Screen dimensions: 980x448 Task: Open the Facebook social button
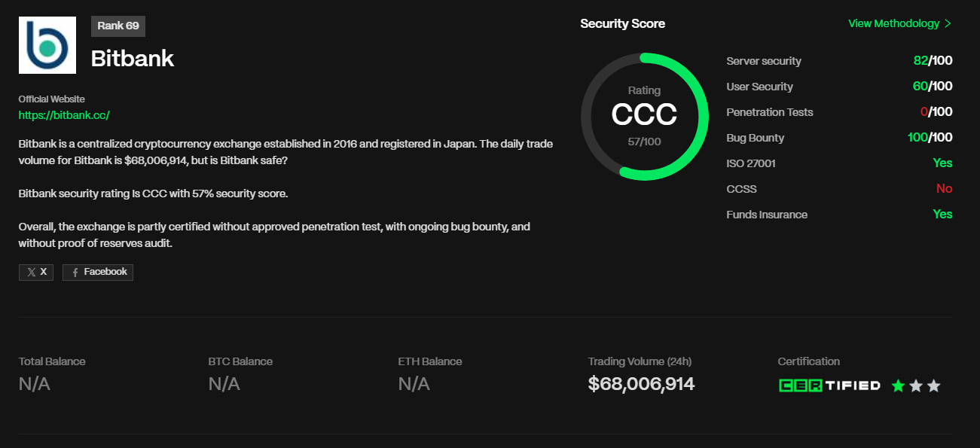(x=98, y=272)
